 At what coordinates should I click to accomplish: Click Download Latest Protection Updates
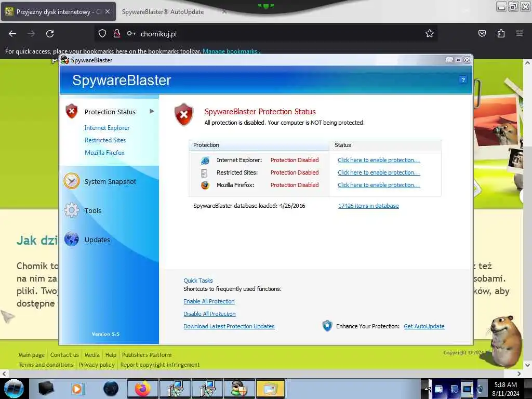point(229,326)
